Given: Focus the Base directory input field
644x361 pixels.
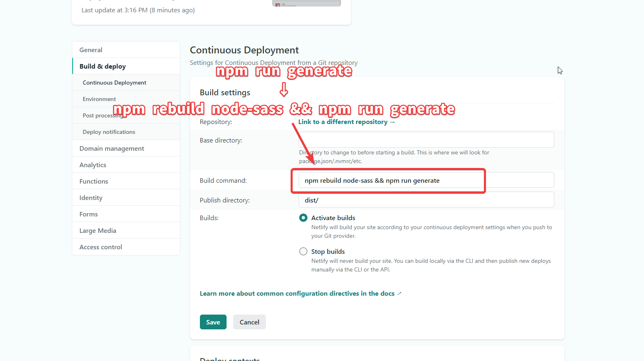Looking at the screenshot, I should (426, 140).
